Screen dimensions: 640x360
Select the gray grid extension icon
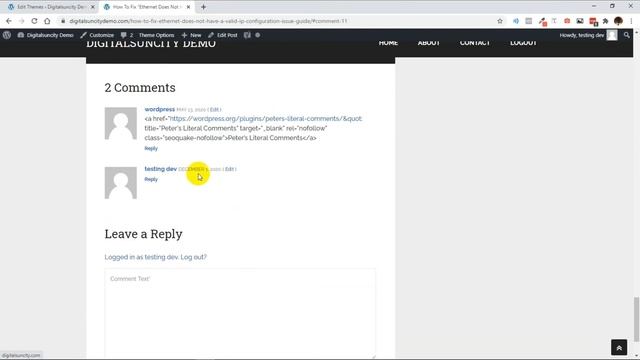coord(529,21)
